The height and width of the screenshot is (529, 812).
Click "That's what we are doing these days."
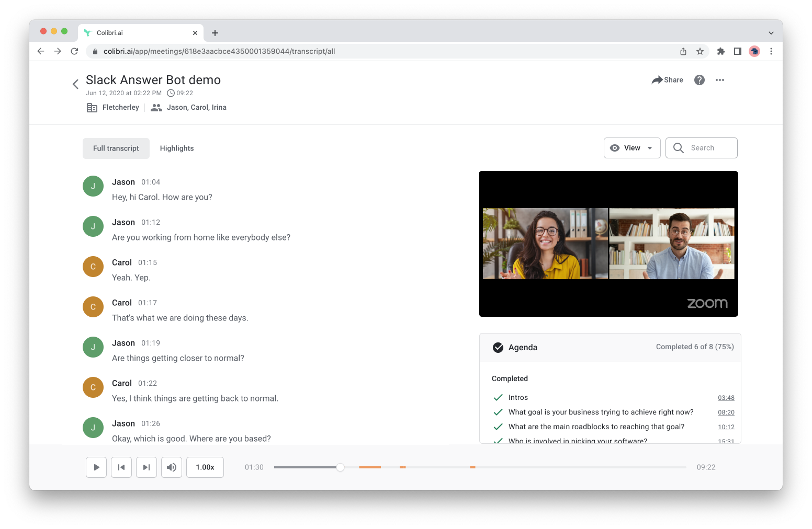[180, 318]
